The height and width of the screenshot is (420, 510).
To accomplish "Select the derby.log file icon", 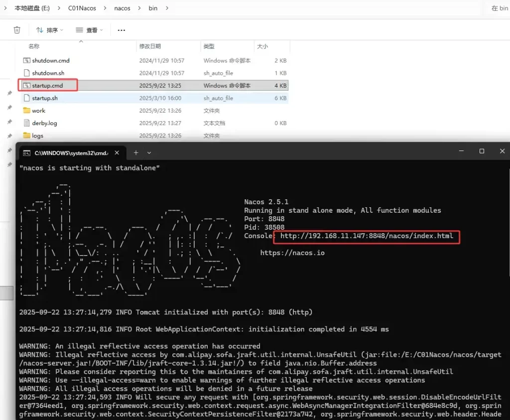I will 27,123.
